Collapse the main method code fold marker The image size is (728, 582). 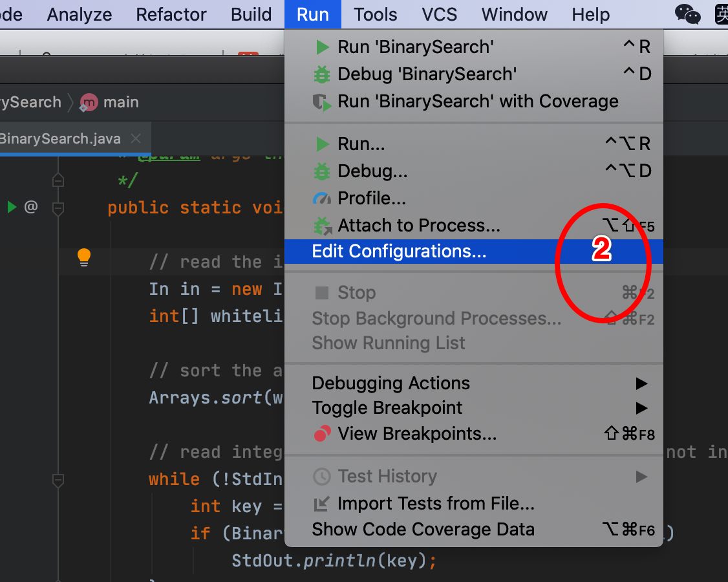[58, 208]
